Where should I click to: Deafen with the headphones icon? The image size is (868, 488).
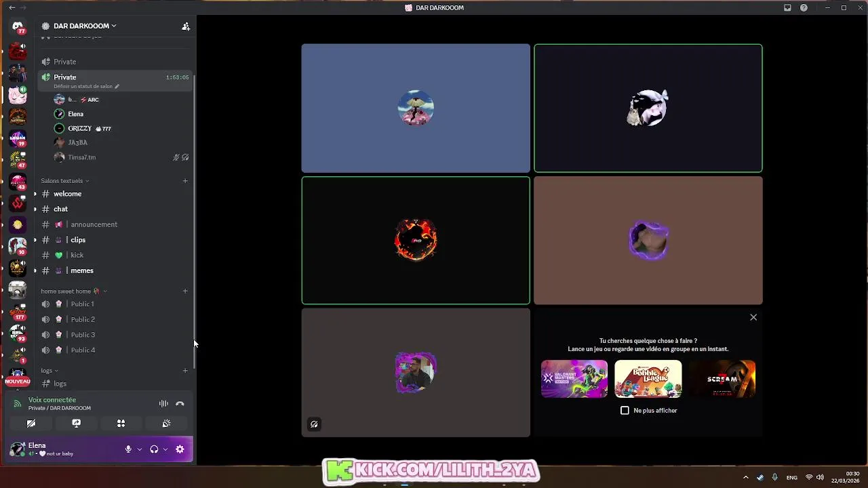point(154,449)
